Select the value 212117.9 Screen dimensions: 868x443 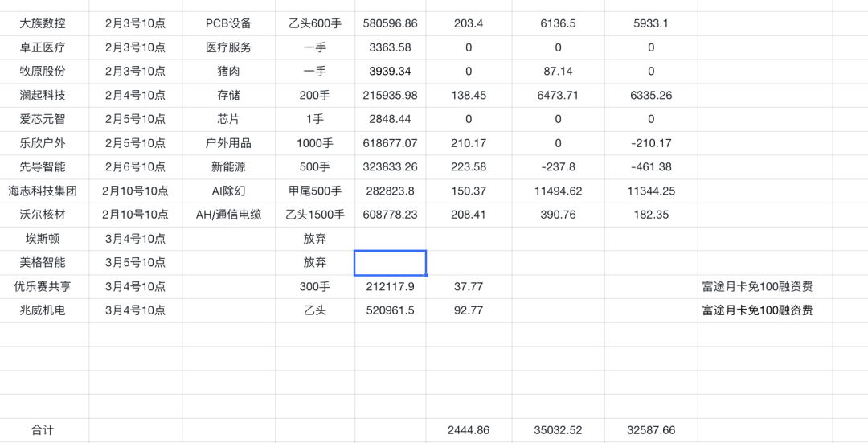[391, 287]
